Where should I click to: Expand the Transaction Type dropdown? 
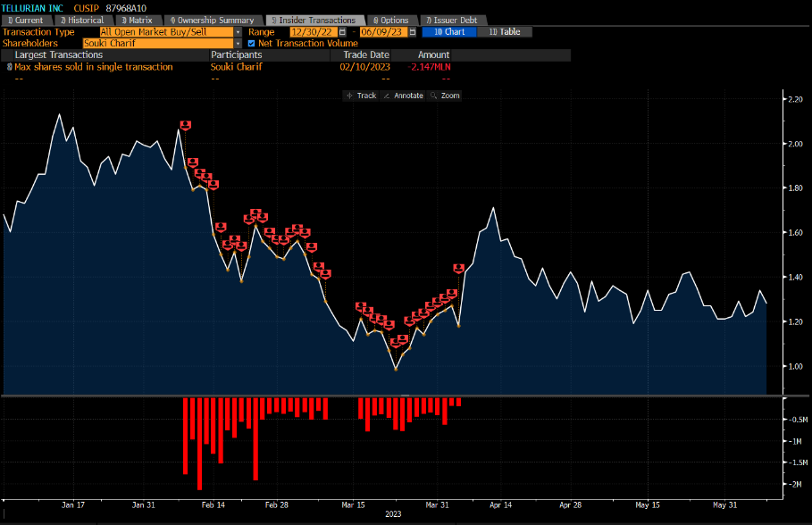(x=239, y=32)
